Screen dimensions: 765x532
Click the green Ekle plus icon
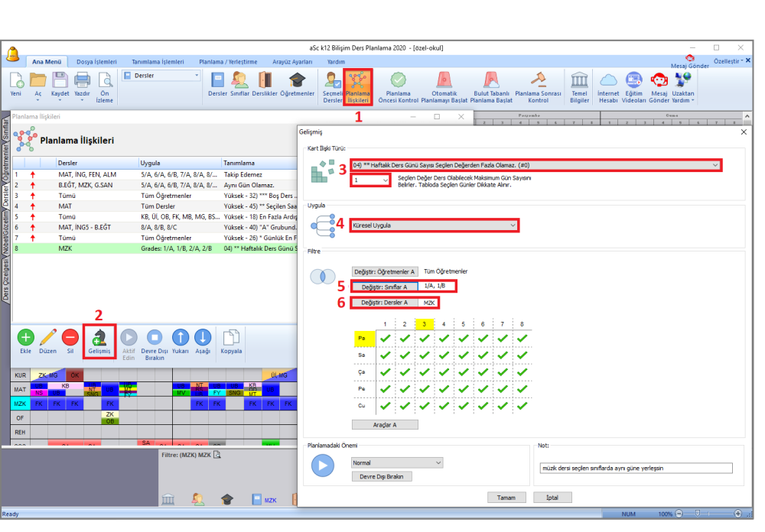click(25, 337)
